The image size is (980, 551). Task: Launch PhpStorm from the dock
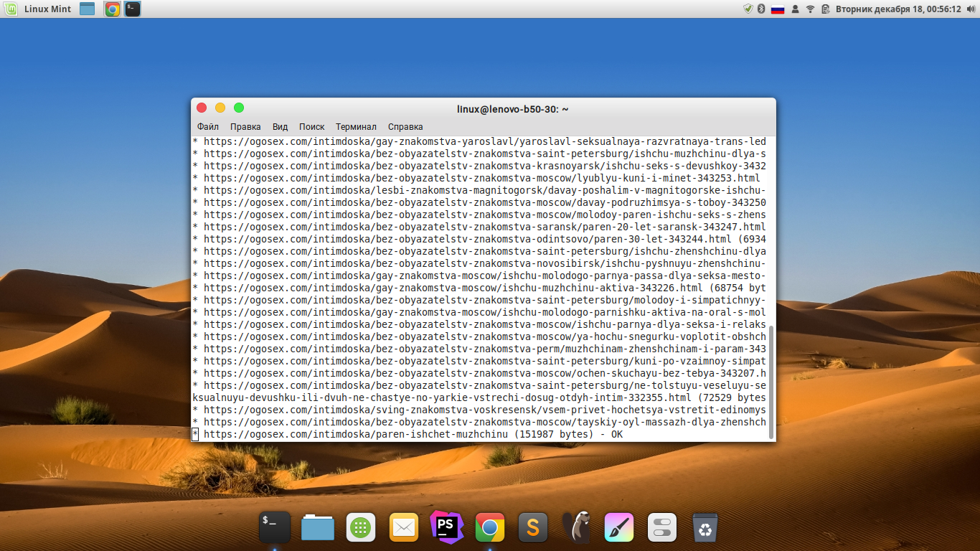pos(446,527)
